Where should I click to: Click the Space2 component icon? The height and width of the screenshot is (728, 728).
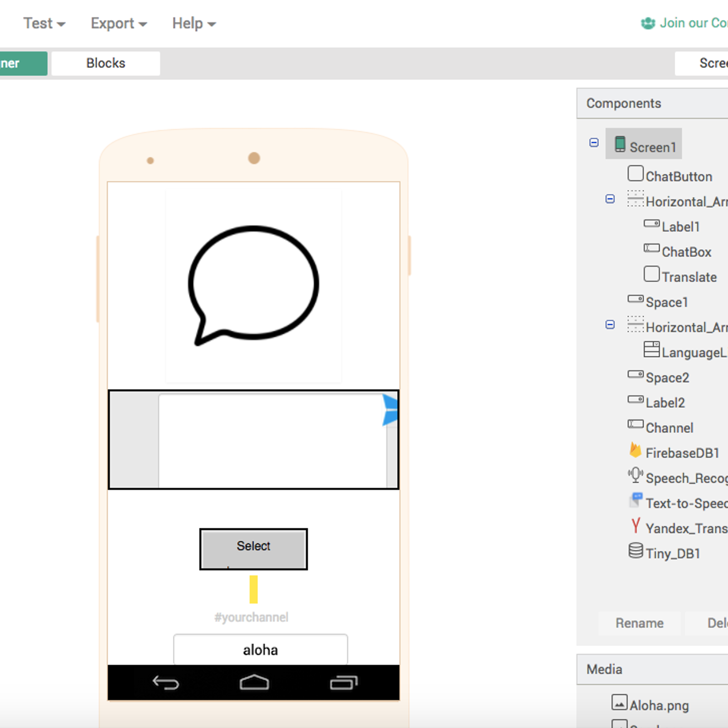pyautogui.click(x=636, y=374)
